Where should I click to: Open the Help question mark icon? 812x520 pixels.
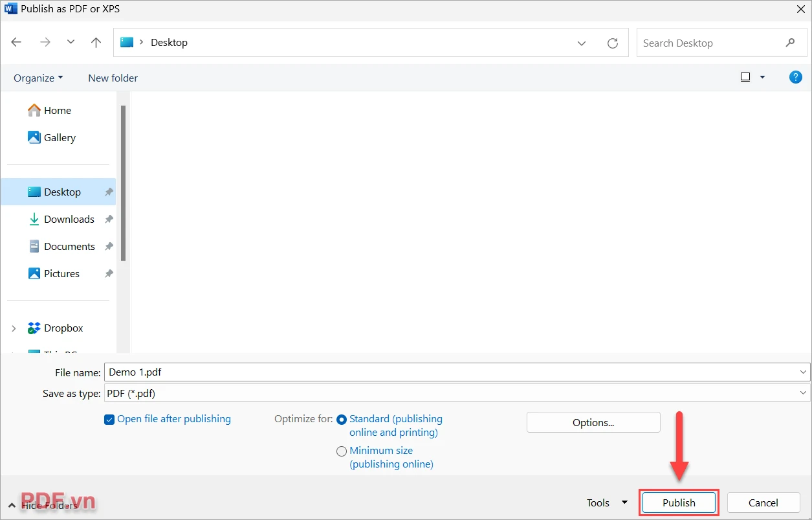pos(796,77)
